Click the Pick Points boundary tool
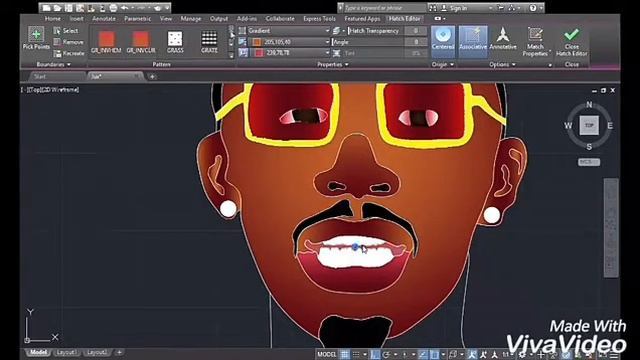 click(x=36, y=38)
